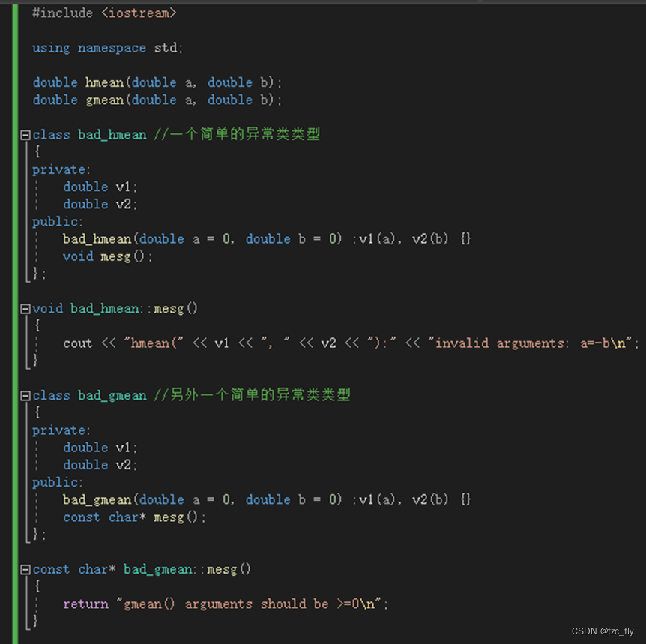646x644 pixels.
Task: Click 'double v2;' in the bad_gmean class
Action: click(x=100, y=465)
